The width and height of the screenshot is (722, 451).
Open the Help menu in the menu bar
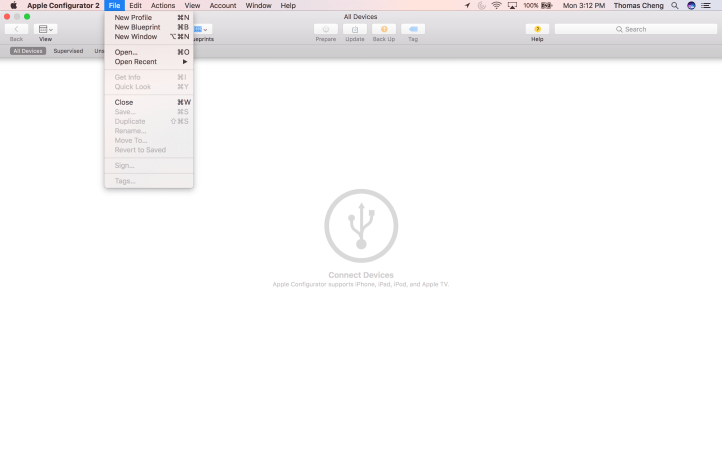(x=288, y=6)
